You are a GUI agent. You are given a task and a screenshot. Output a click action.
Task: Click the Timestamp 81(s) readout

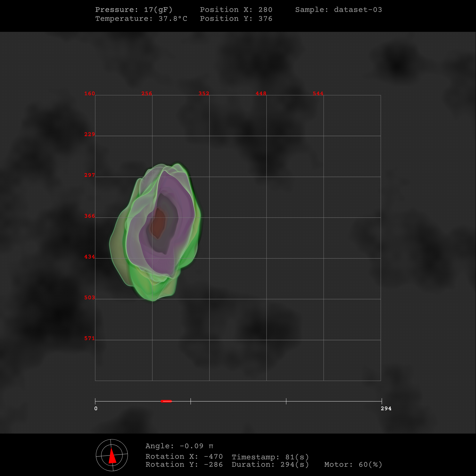pyautogui.click(x=270, y=457)
